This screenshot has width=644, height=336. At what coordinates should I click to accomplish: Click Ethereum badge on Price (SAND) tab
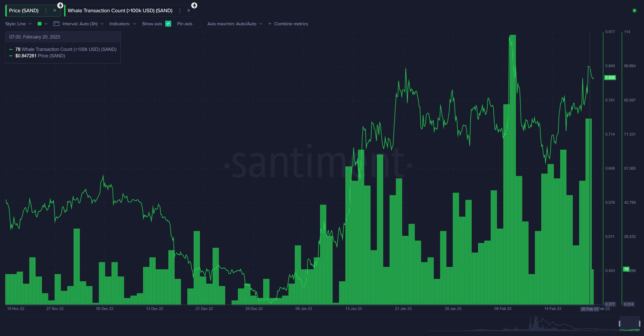60,5
